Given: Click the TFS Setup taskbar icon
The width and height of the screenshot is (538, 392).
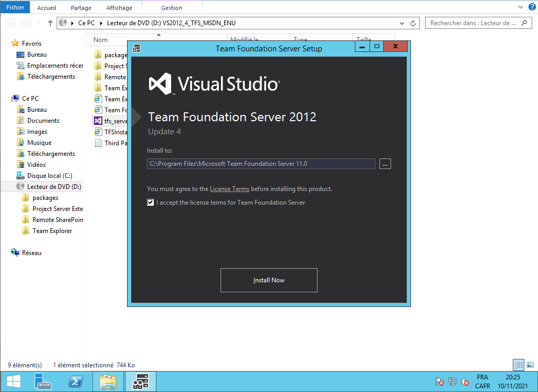Looking at the screenshot, I should pos(141,382).
